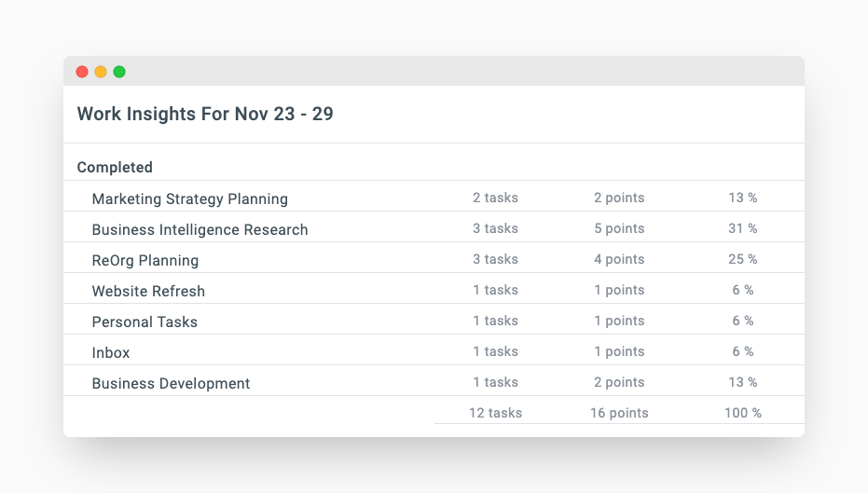
Task: Click the 16 points total
Action: [619, 413]
